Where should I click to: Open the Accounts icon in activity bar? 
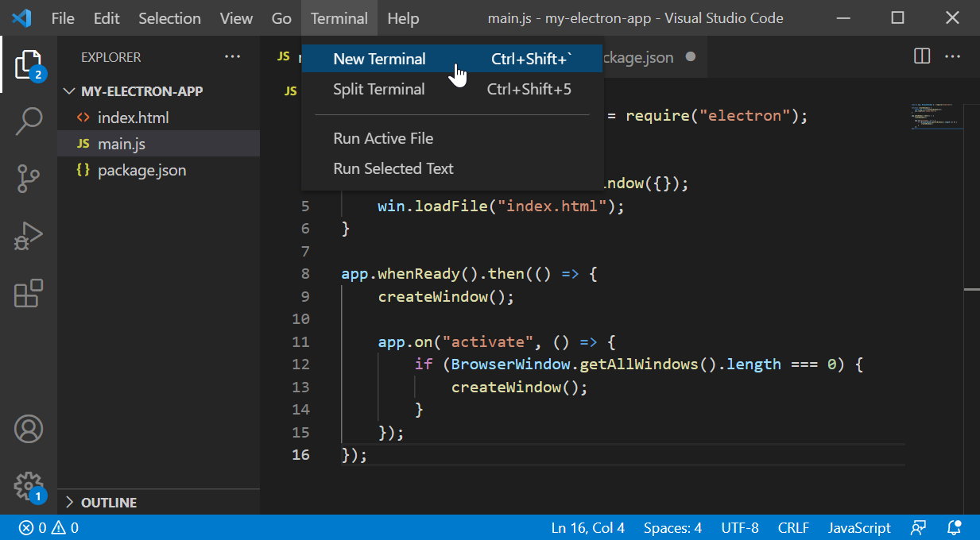(x=29, y=429)
